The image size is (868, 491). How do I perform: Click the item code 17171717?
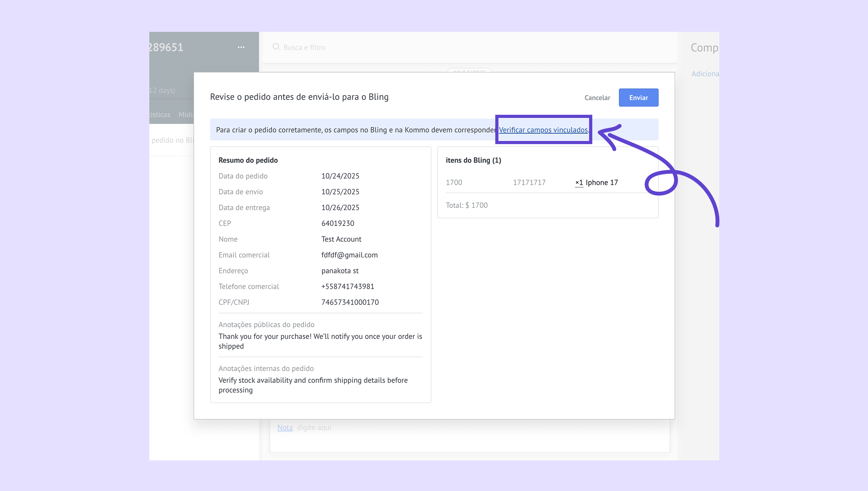point(529,182)
